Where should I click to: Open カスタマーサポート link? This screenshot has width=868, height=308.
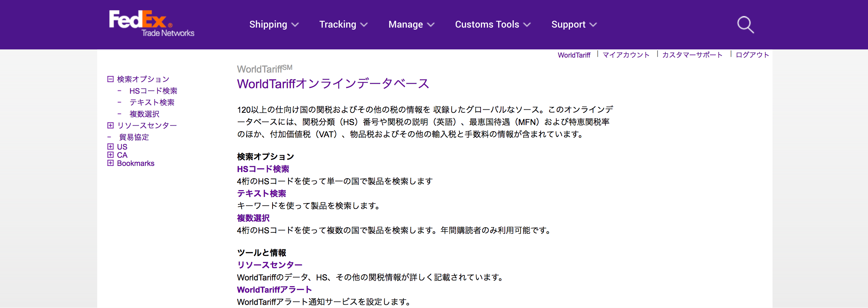[692, 55]
